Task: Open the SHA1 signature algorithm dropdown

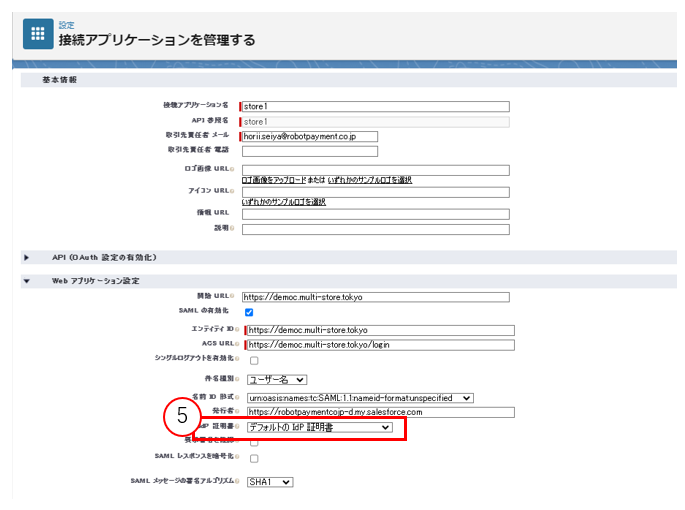Action: (269, 482)
